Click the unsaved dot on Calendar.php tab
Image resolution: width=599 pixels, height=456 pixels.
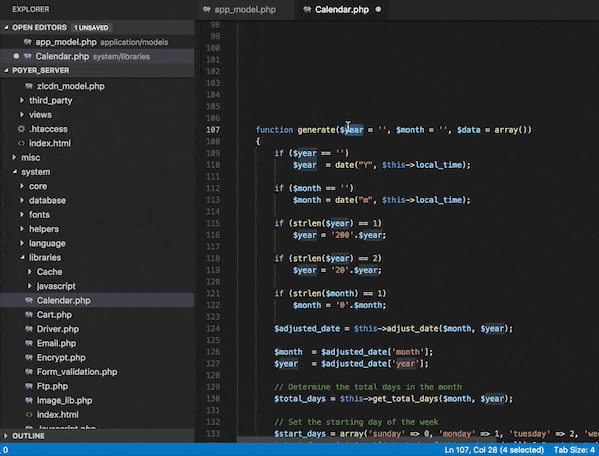tap(378, 9)
